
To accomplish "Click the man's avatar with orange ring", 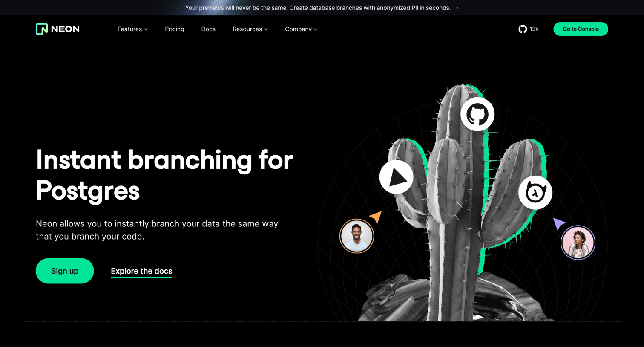I will pos(356,236).
